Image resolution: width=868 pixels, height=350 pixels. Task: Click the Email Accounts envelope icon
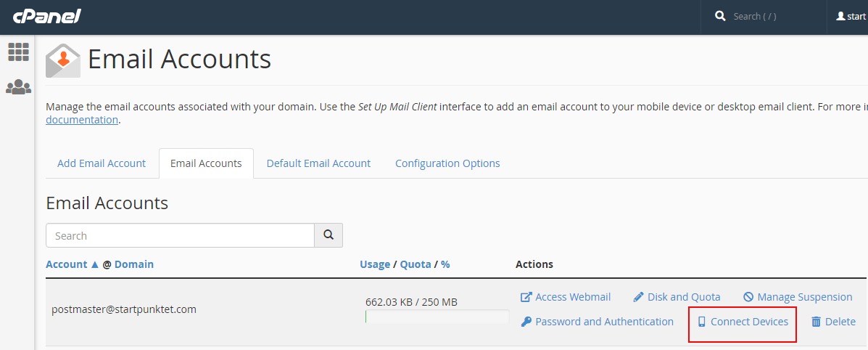pyautogui.click(x=63, y=60)
